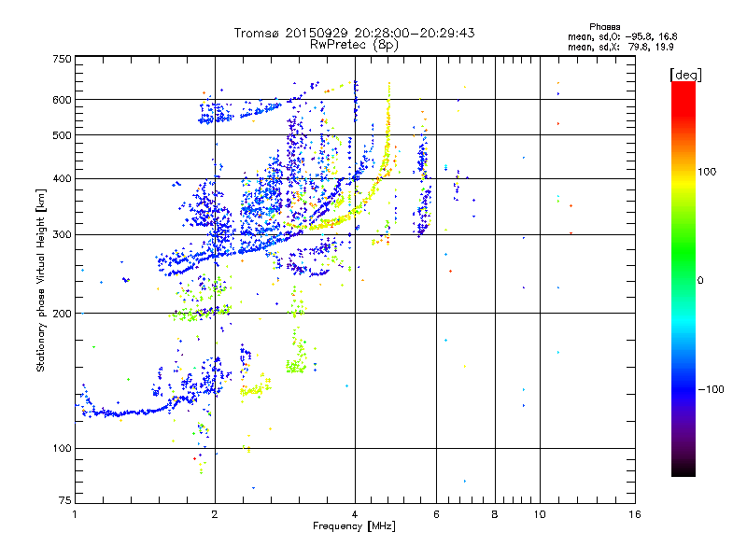Select the 'mean, sd,O: -95.8, 16.8' line
Screen dimensions: 747x560
point(622,36)
